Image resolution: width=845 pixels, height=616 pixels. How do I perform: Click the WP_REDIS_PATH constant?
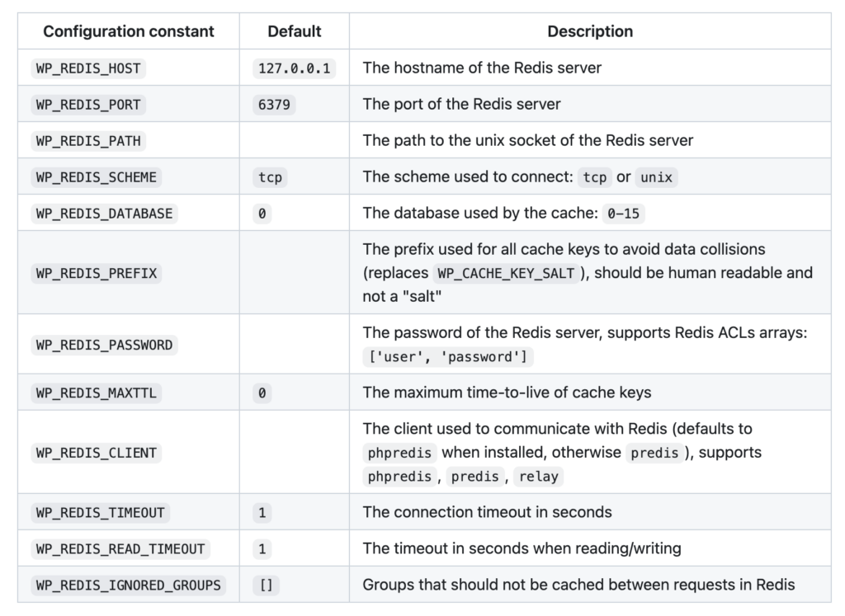(x=88, y=141)
